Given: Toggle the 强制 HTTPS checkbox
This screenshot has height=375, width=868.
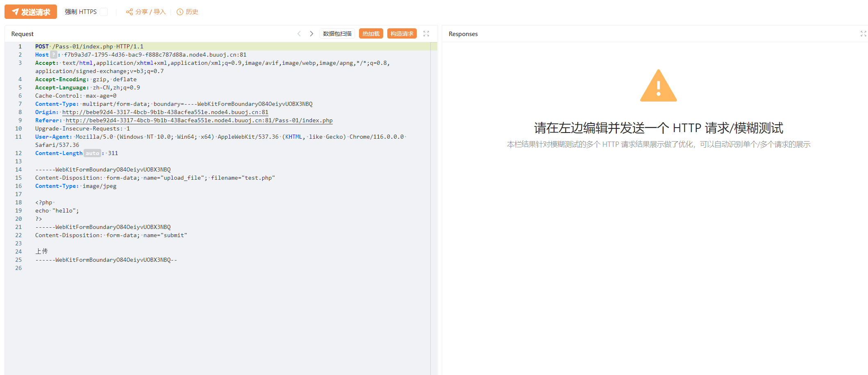Looking at the screenshot, I should [x=104, y=12].
